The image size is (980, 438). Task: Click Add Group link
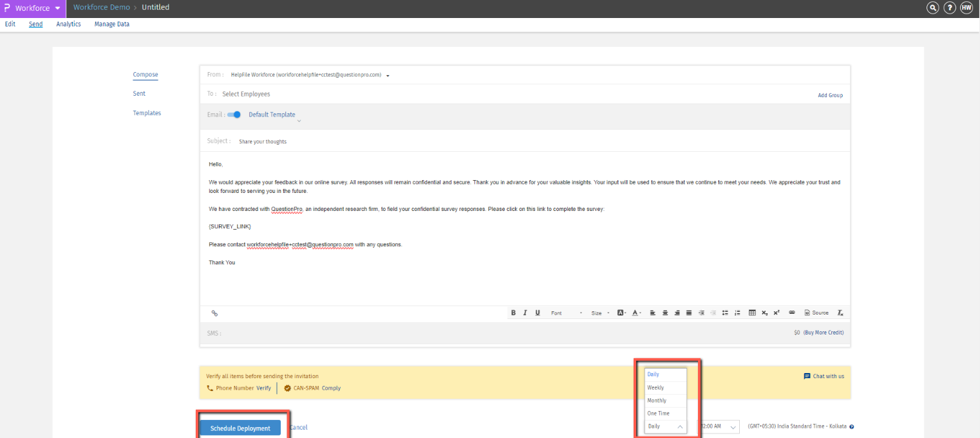pyautogui.click(x=830, y=95)
